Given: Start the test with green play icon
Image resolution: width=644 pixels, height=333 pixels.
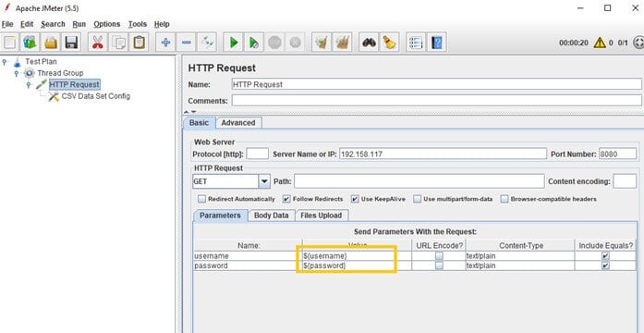Looking at the screenshot, I should (233, 43).
